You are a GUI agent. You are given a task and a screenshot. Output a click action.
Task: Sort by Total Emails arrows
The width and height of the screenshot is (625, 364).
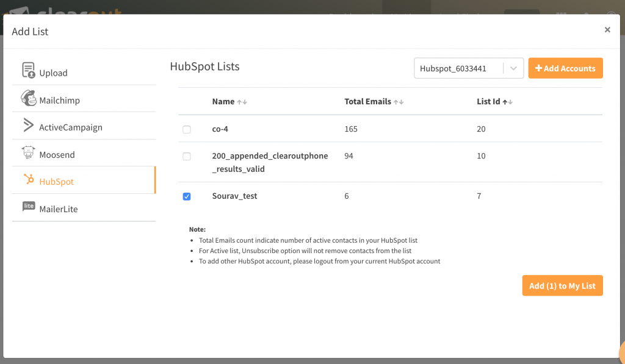[x=399, y=102]
